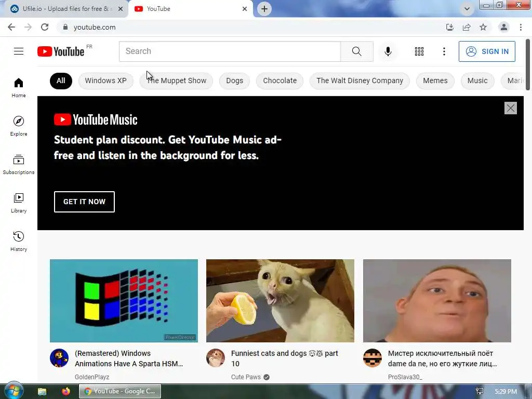Close the YouTube tab

(x=245, y=9)
